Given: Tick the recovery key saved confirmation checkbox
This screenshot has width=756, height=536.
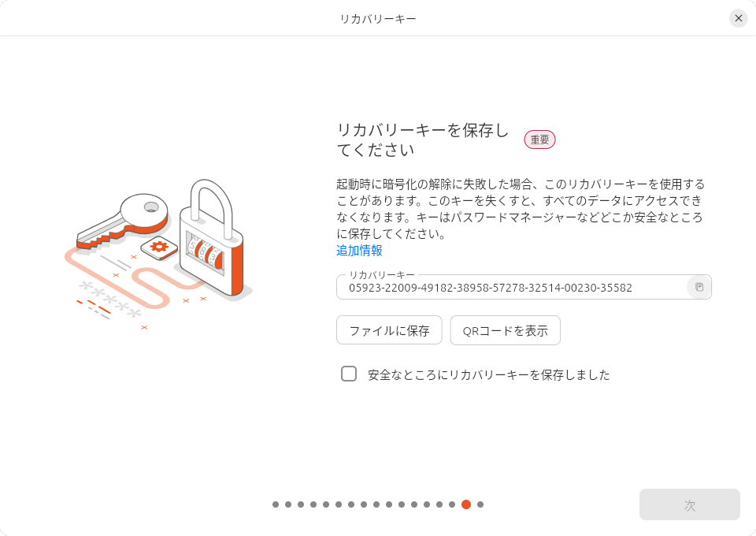Looking at the screenshot, I should (x=349, y=374).
